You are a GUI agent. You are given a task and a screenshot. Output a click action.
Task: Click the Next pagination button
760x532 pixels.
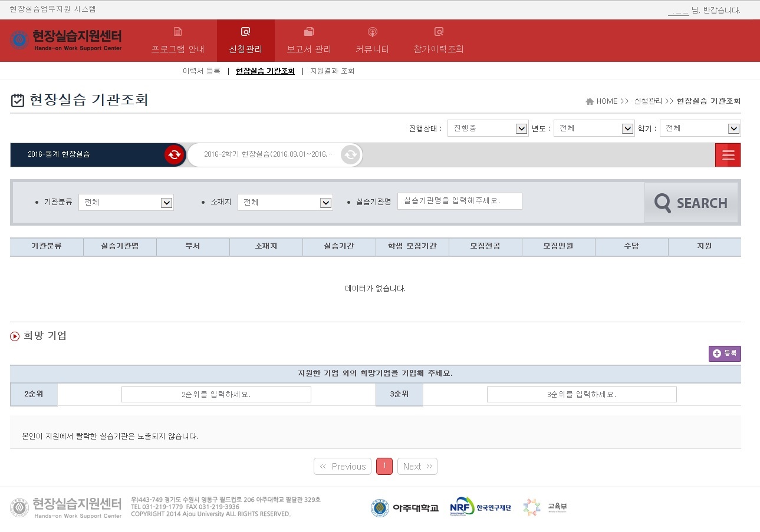417,467
